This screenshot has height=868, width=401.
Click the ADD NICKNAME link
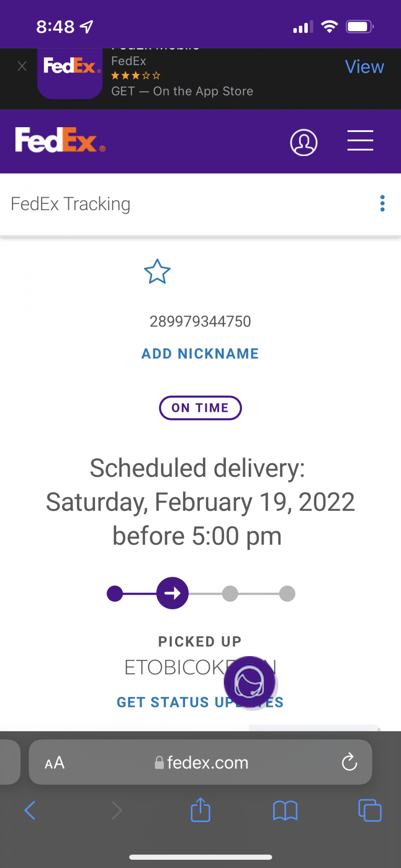(200, 353)
